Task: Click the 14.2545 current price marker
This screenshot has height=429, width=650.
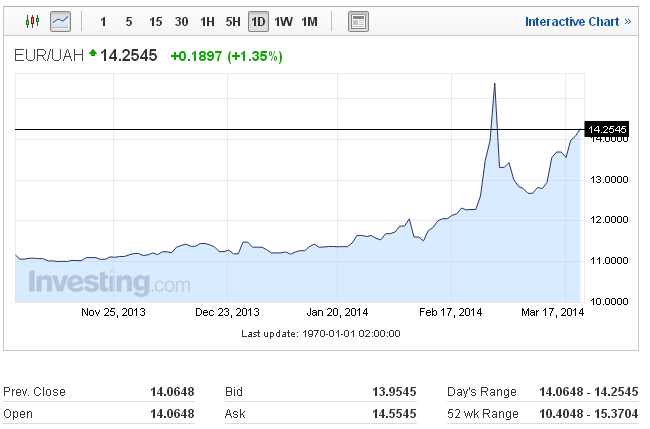Action: pyautogui.click(x=606, y=129)
